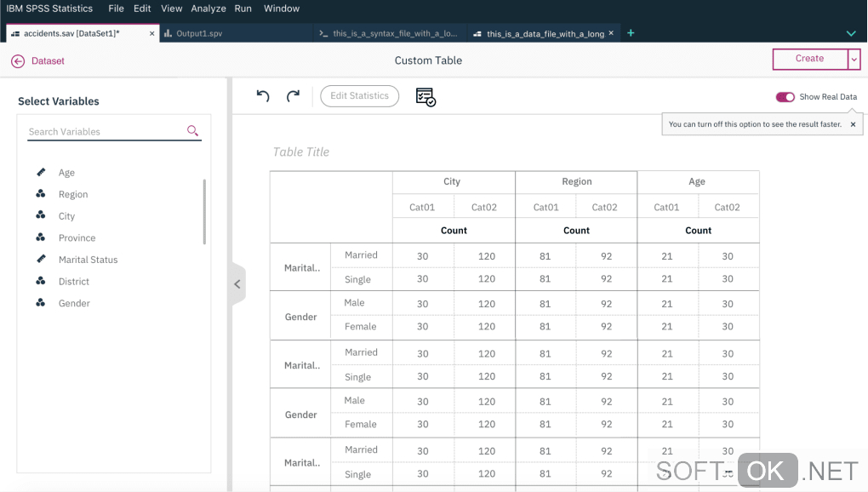Click the nominal icon beside Region
This screenshot has height=492, width=868.
pos(40,194)
